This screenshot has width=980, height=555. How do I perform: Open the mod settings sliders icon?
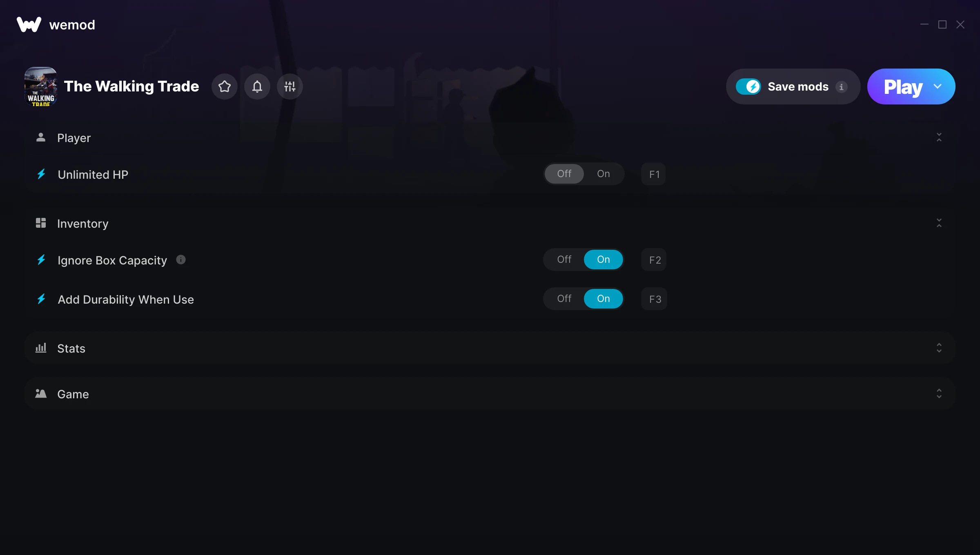pyautogui.click(x=290, y=87)
